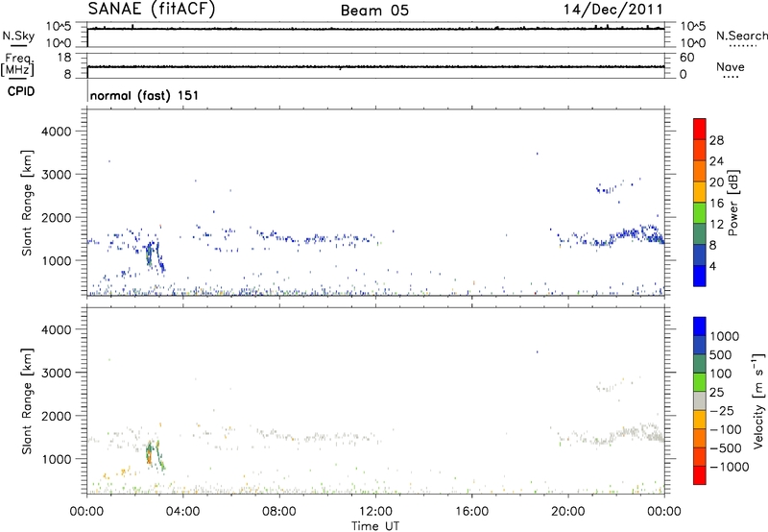
Task: Click the 18 tick on the frequency axis
Action: [63, 58]
